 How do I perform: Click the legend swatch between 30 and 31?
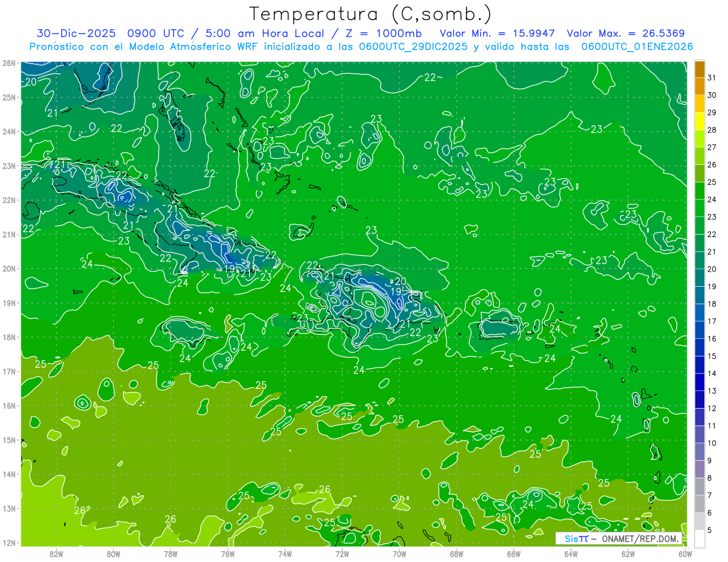click(x=699, y=86)
